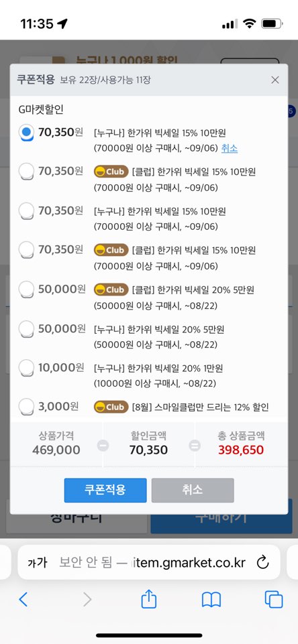Select the [누구나] 20% 1만원 coupon radio button
The width and height of the screenshot is (298, 644).
tap(26, 368)
